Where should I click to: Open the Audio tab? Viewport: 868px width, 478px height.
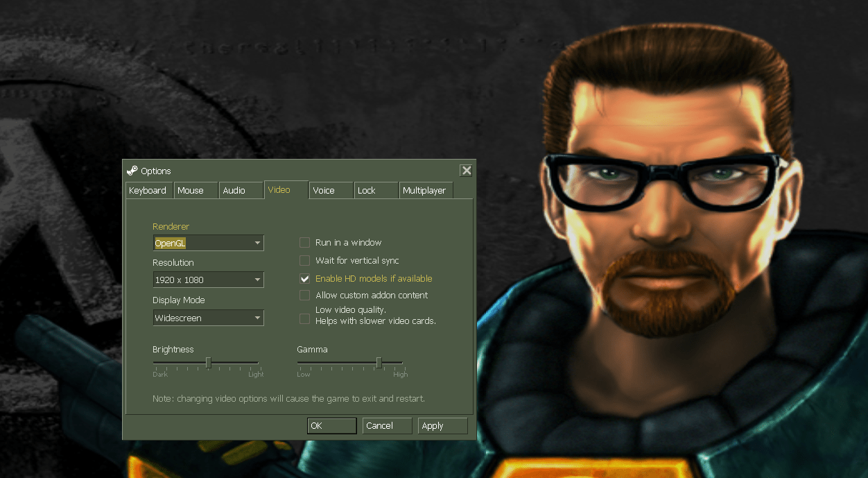pos(241,190)
